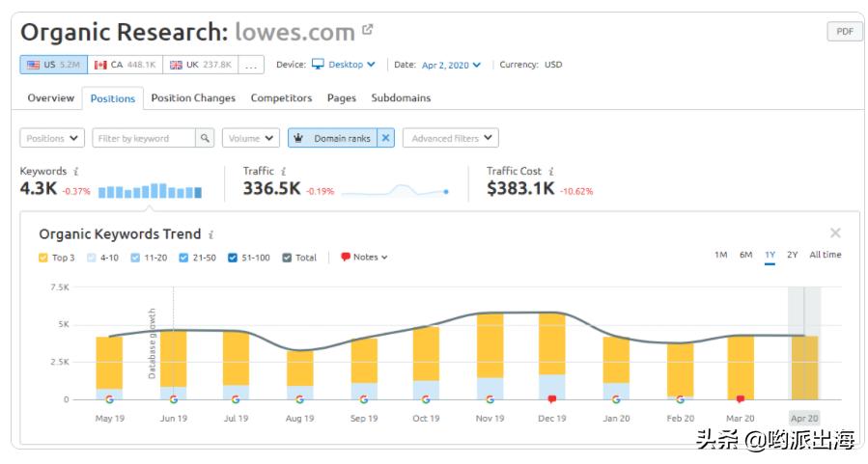
Task: Switch to the Competitors tab
Action: [x=281, y=97]
